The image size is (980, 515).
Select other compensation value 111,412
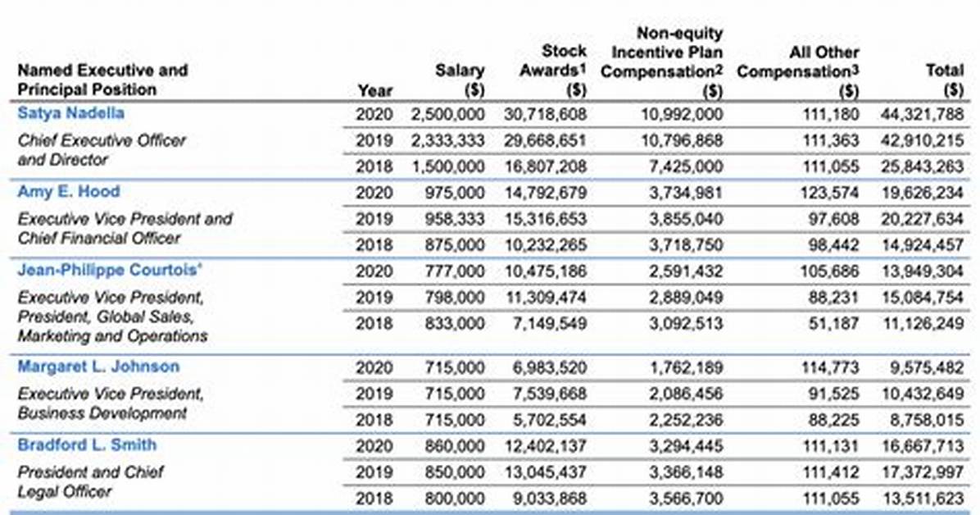coord(831,472)
